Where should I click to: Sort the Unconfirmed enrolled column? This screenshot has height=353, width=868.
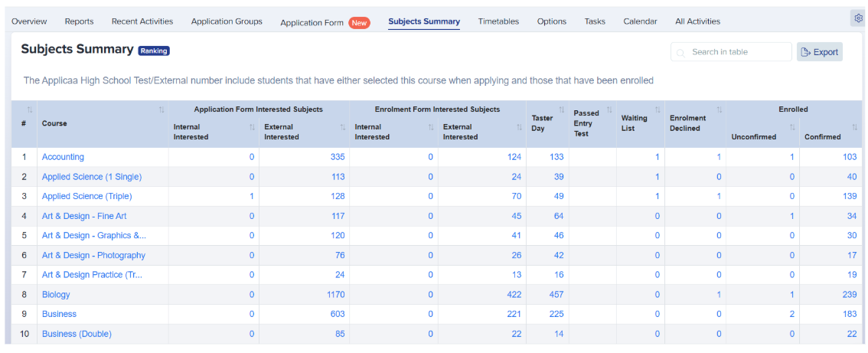coord(792,128)
